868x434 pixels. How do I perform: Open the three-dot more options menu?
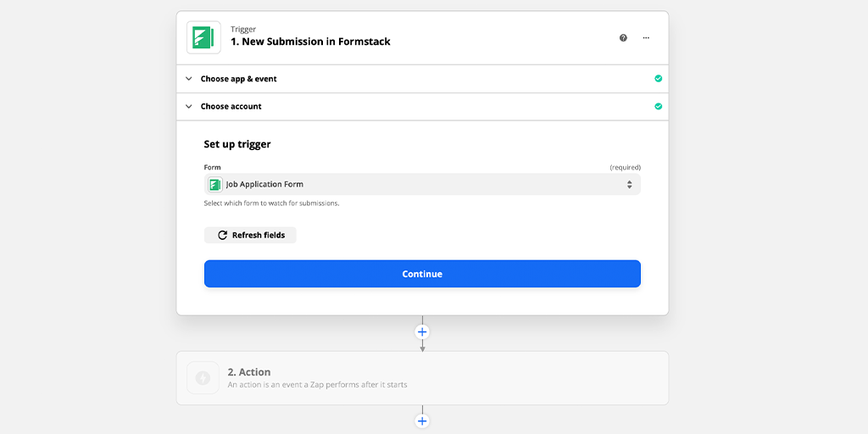click(646, 38)
